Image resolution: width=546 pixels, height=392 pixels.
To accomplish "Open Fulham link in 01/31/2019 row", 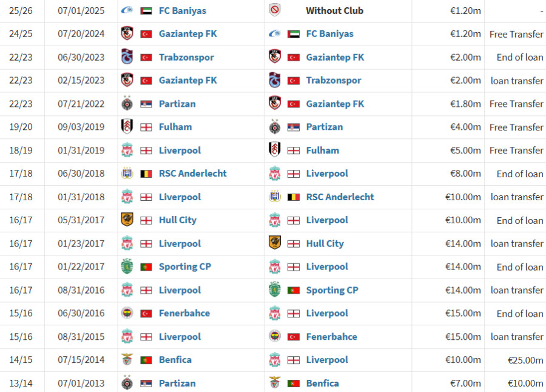I will point(323,150).
